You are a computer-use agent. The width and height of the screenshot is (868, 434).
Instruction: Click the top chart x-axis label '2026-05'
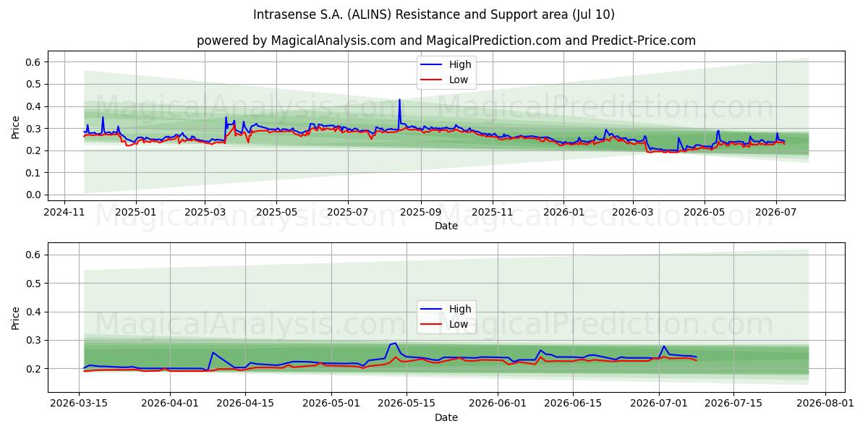(704, 212)
